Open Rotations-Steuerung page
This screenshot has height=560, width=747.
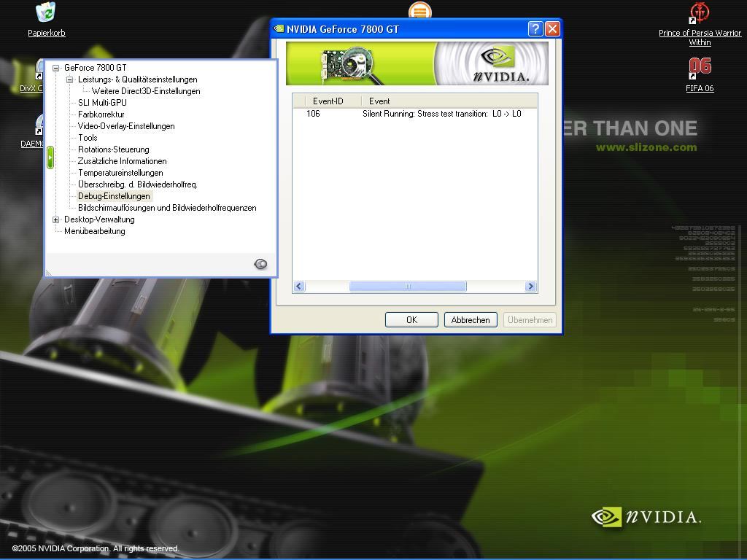click(x=113, y=149)
